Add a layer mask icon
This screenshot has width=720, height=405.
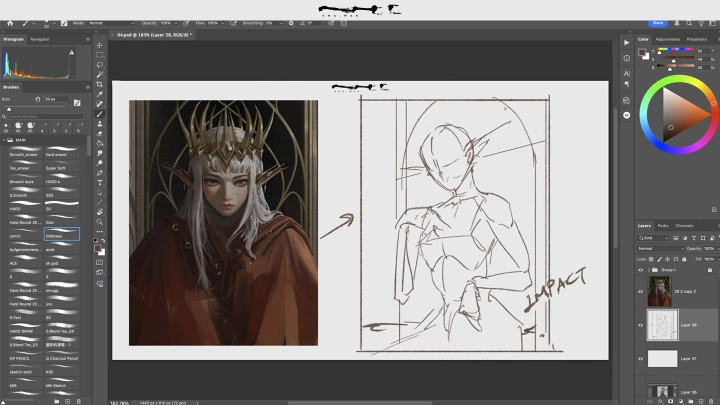tap(670, 402)
